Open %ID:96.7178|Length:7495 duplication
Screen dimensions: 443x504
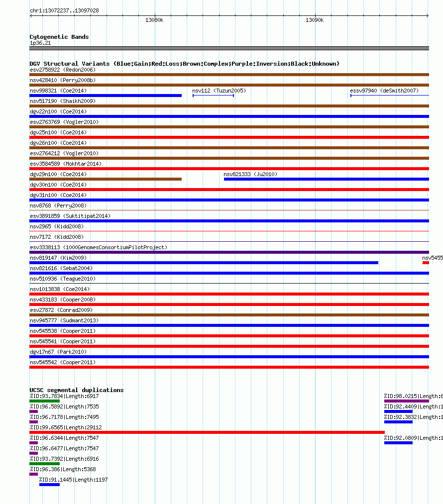pos(64,417)
